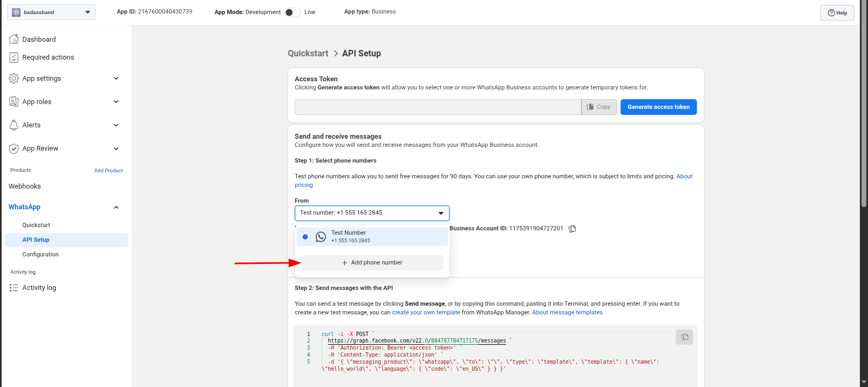The height and width of the screenshot is (387, 868).
Task: Toggle App Mode to Live
Action: pyautogui.click(x=292, y=12)
